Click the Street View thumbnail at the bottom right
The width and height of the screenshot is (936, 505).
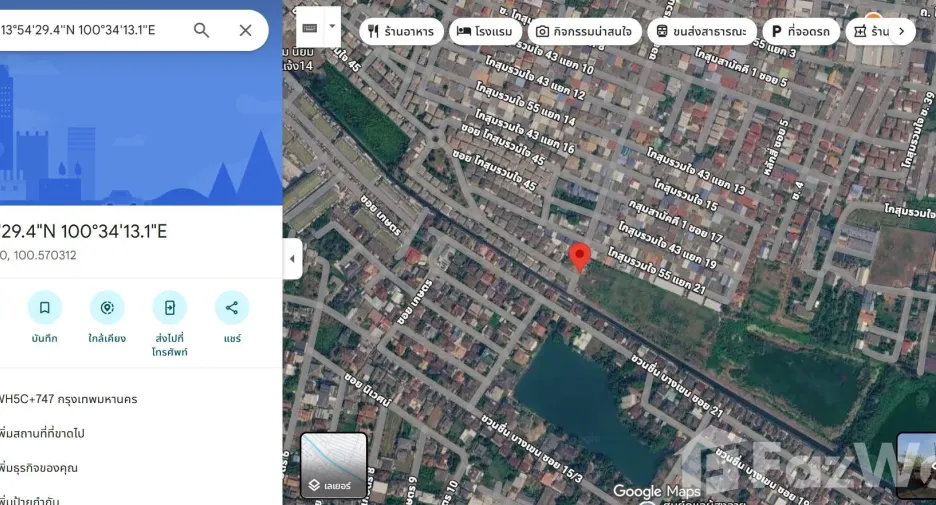click(x=916, y=466)
